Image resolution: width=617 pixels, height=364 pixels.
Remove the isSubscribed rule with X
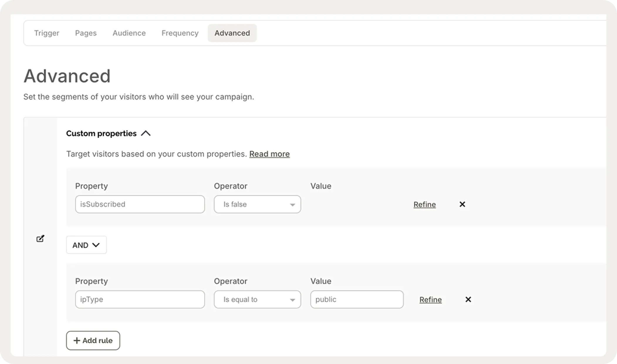click(x=462, y=204)
